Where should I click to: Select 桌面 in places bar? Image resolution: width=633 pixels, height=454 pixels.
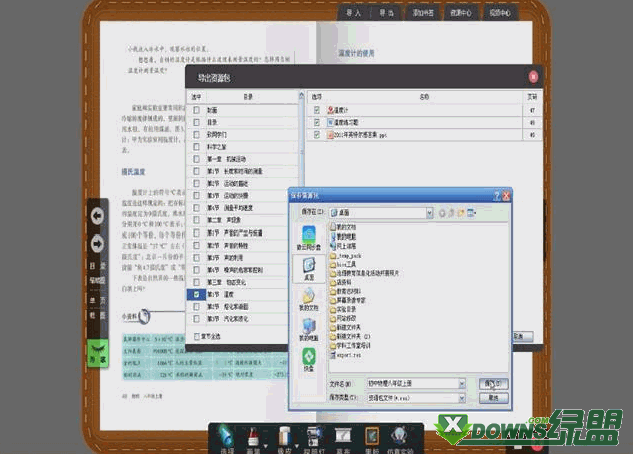point(309,269)
